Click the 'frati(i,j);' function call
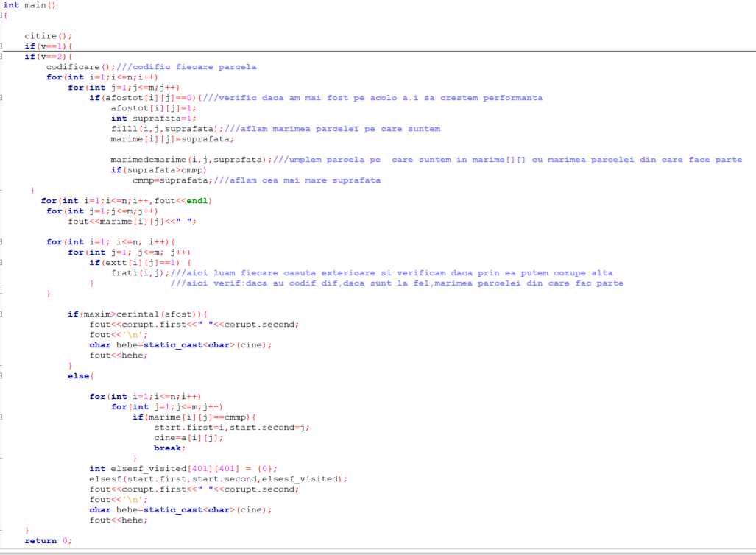The image size is (756, 555). (x=140, y=273)
